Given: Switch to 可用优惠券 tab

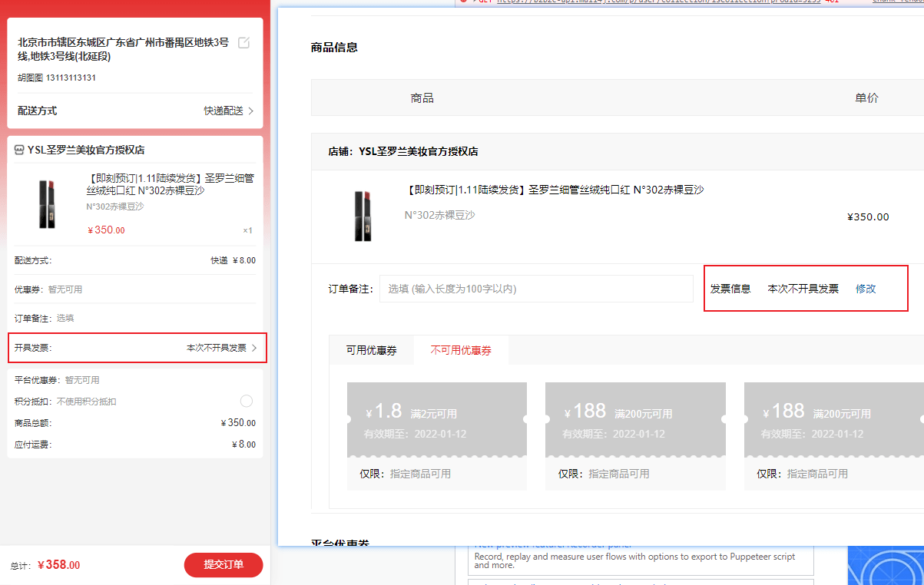Looking at the screenshot, I should click(x=371, y=350).
